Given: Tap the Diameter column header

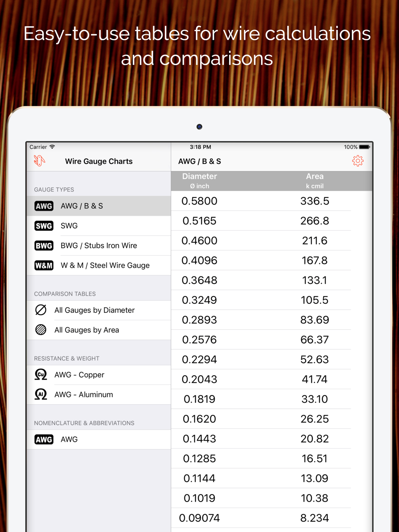Looking at the screenshot, I should coord(199,181).
